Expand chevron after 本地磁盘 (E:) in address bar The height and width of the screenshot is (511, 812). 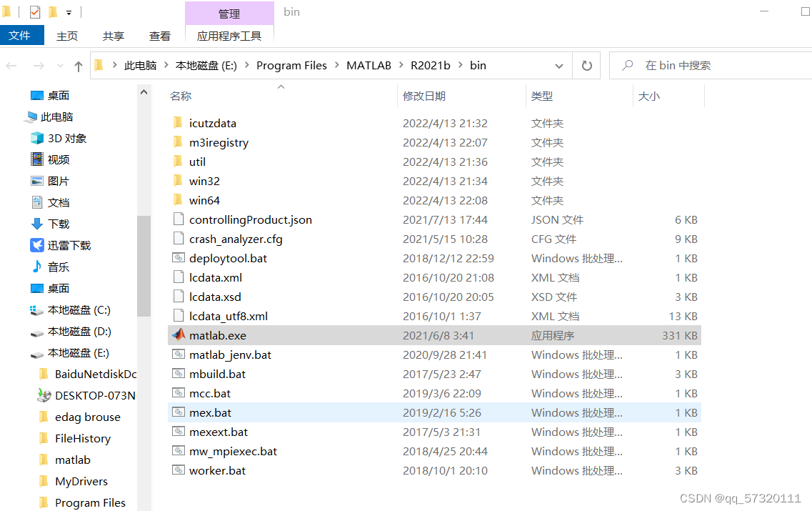pos(246,65)
